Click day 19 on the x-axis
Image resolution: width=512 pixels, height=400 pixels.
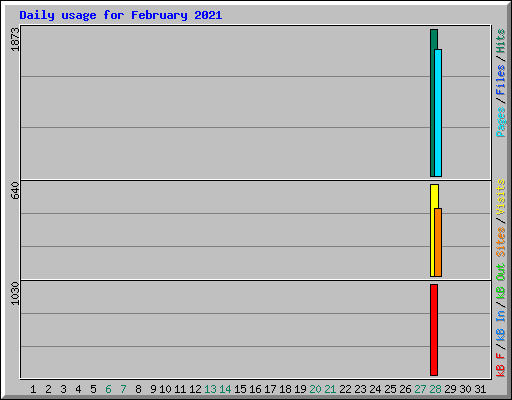(x=300, y=389)
